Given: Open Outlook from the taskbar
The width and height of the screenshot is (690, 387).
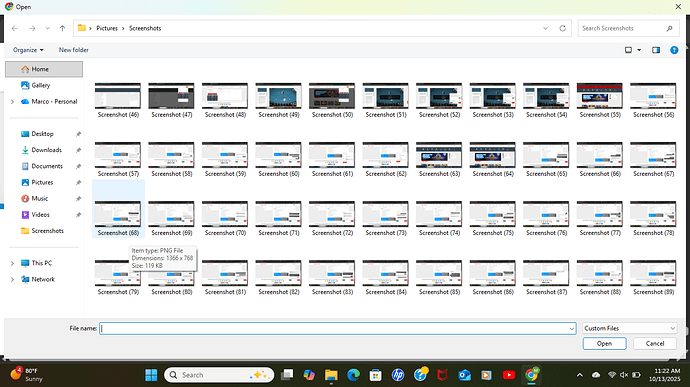Looking at the screenshot, I should [464, 375].
